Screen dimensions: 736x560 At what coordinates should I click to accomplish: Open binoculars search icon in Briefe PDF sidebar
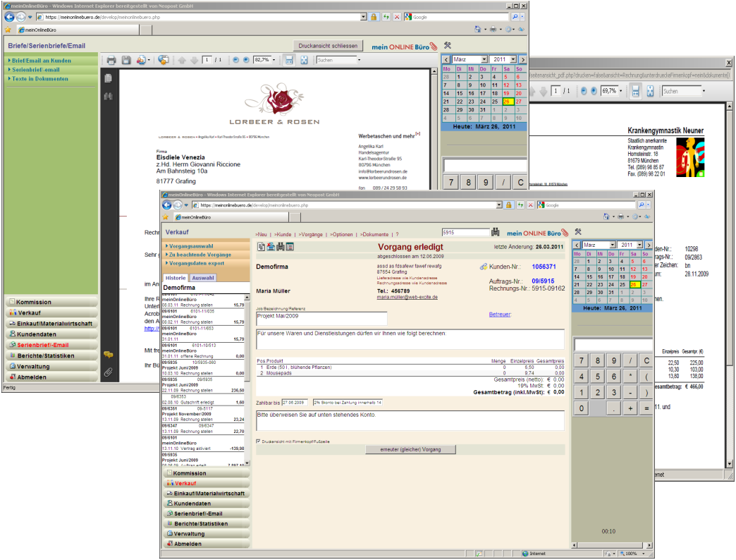109,96
